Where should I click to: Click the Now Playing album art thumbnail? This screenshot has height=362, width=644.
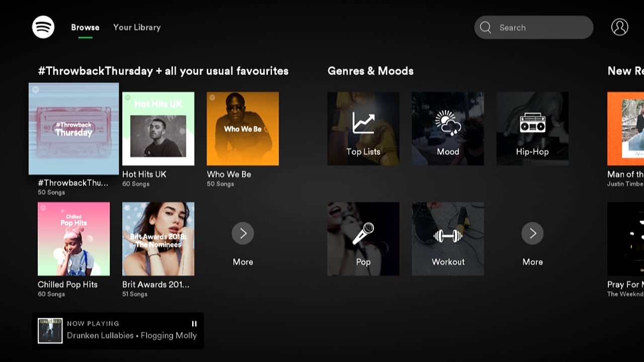(x=50, y=331)
